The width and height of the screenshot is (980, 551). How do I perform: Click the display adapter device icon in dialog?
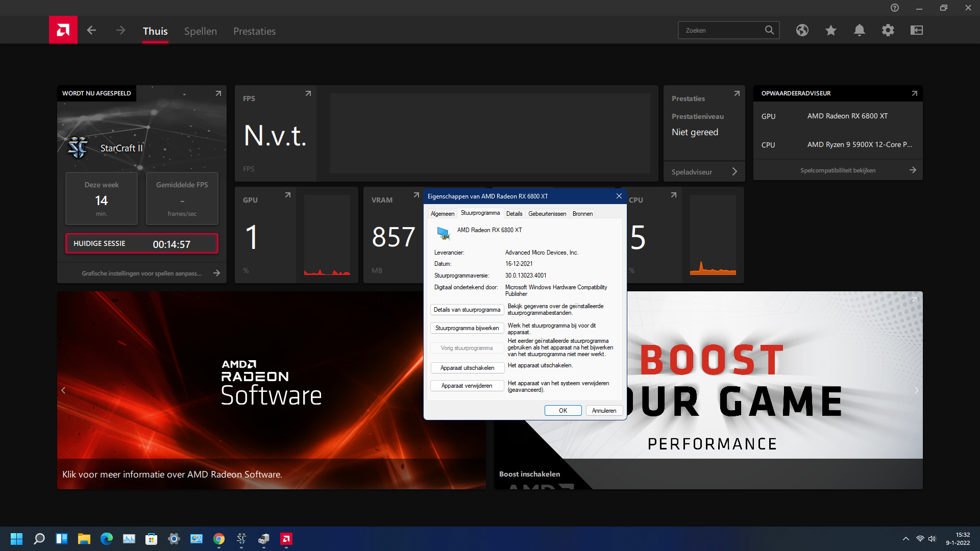pyautogui.click(x=443, y=234)
